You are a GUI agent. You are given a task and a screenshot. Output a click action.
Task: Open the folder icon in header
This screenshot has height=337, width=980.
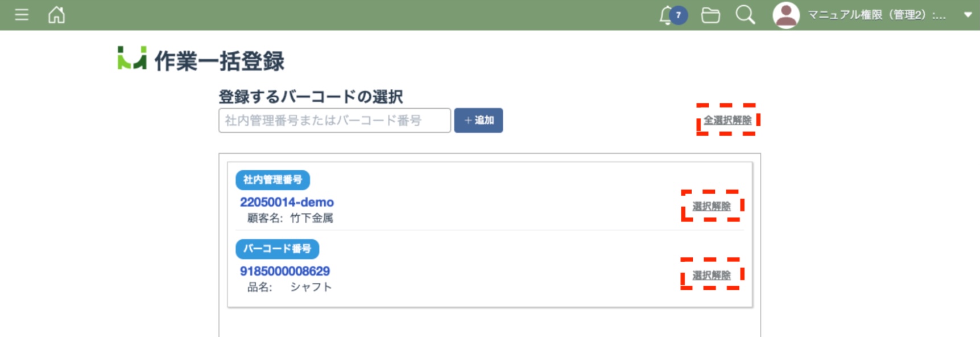(x=710, y=15)
